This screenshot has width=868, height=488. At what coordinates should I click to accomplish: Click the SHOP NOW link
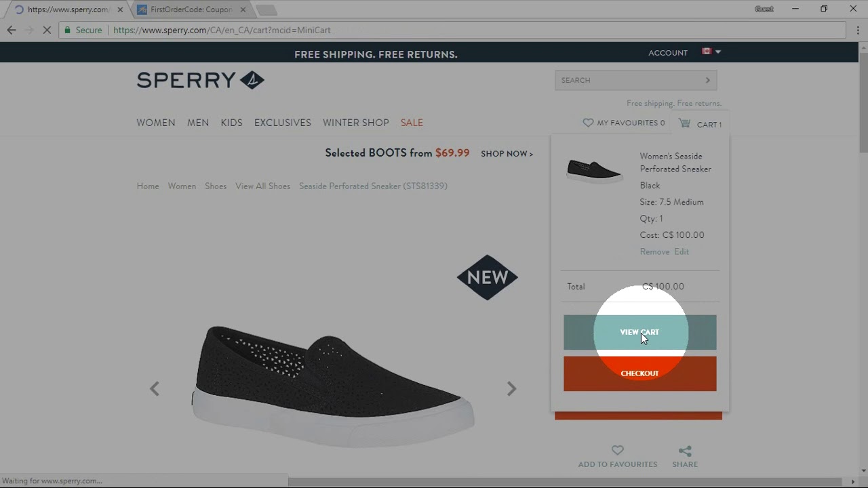click(507, 154)
